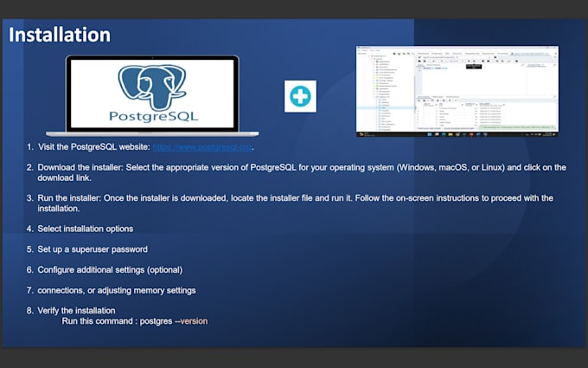
Task: Click 'Select installation options' list item
Action: 85,229
